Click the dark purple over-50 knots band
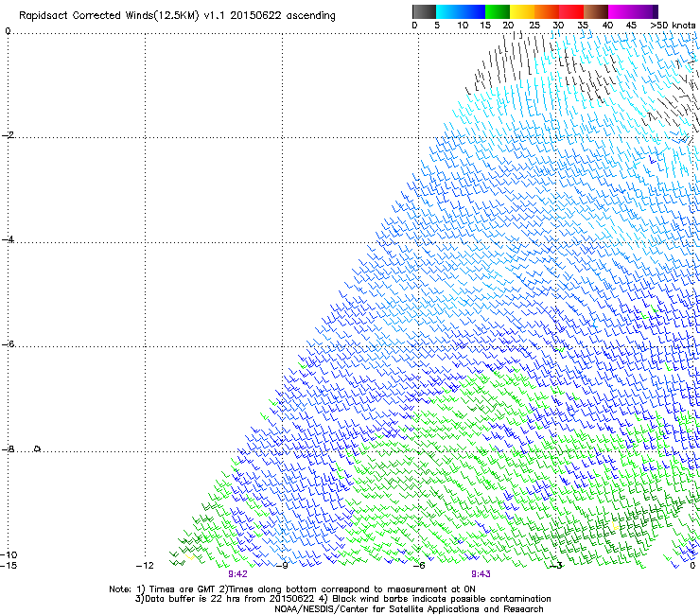The image size is (700, 615). 655,11
